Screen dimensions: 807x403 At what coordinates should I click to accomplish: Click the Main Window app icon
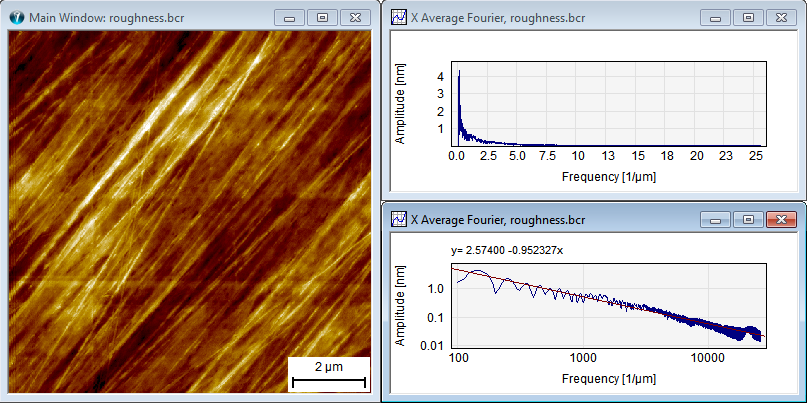[17, 18]
